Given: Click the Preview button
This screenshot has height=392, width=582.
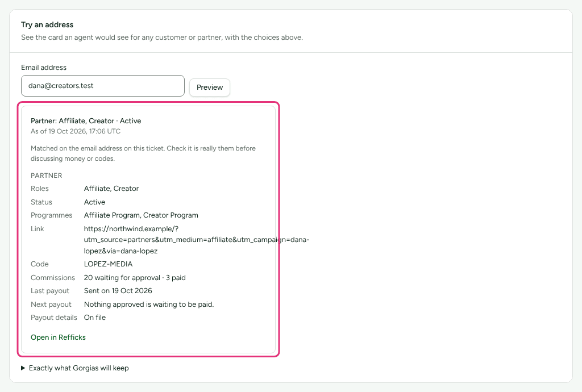Looking at the screenshot, I should point(210,87).
